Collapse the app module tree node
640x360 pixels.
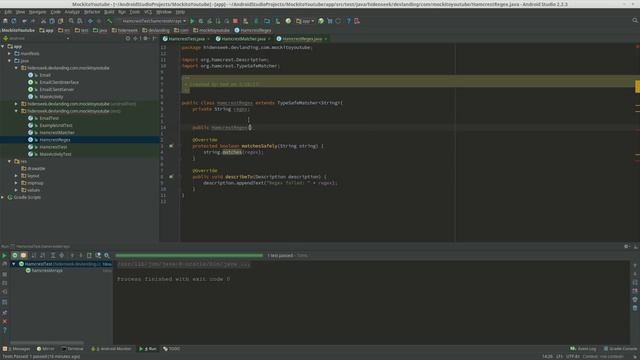3,47
